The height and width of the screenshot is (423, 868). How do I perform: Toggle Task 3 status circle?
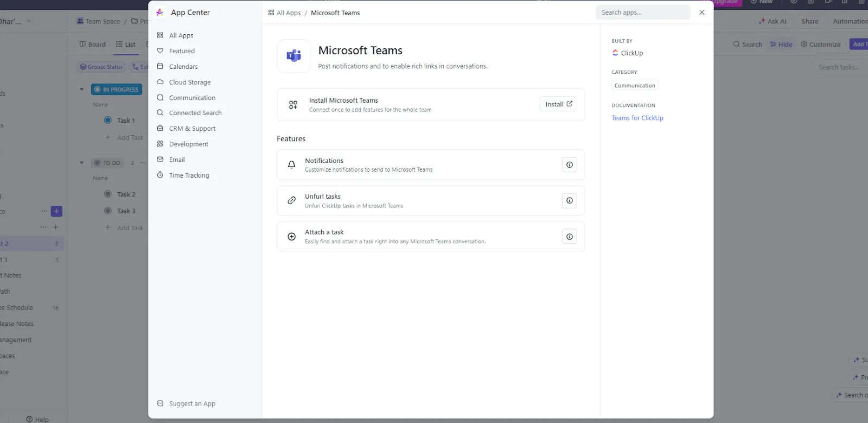pos(108,211)
